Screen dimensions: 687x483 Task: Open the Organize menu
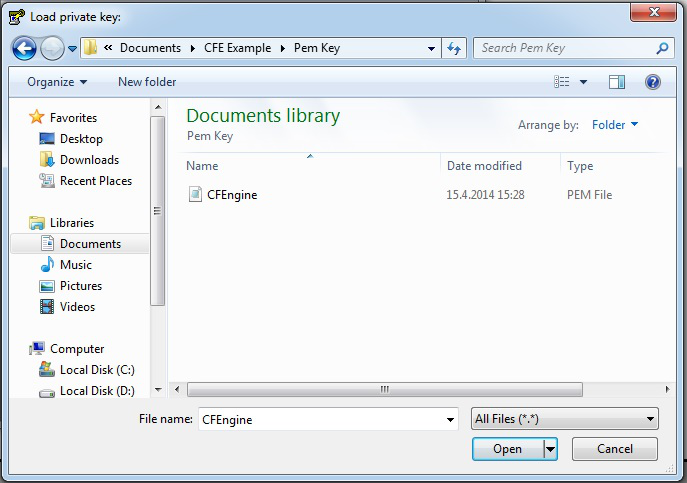point(57,82)
